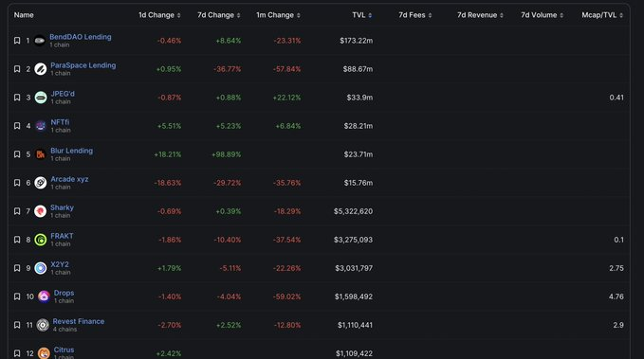Sort table by 7d Fees header

click(414, 15)
